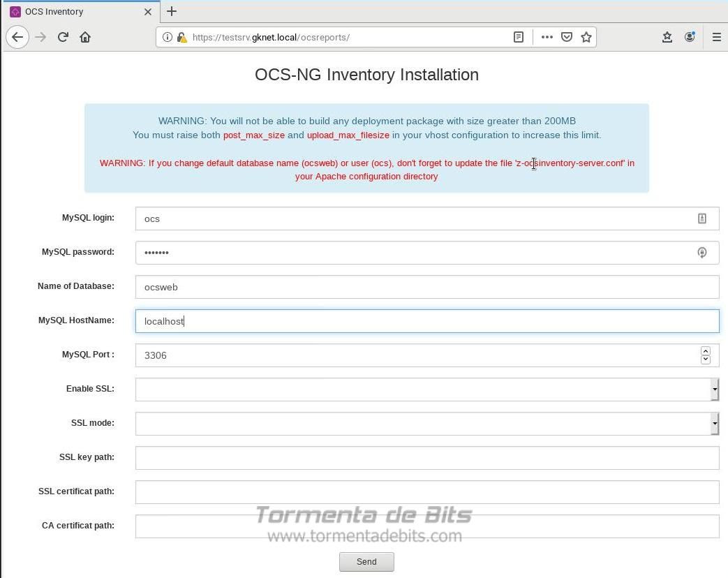728x578 pixels.
Task: Save page to Pocket icon
Action: 567,37
